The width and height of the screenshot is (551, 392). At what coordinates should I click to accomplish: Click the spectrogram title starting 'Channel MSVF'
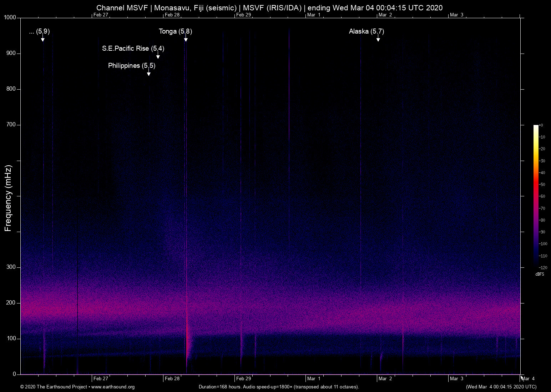[269, 8]
